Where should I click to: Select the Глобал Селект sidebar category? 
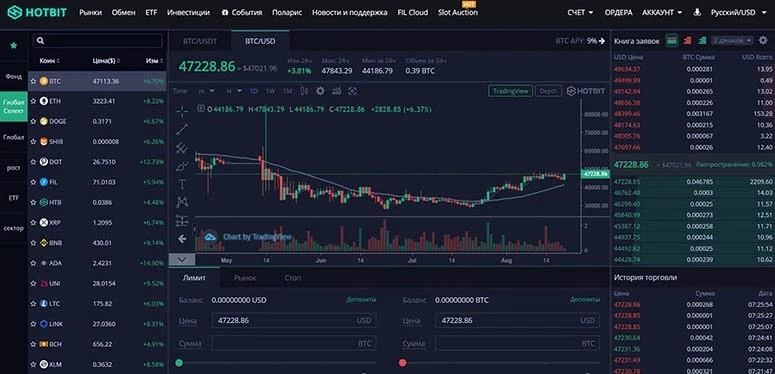click(x=14, y=107)
